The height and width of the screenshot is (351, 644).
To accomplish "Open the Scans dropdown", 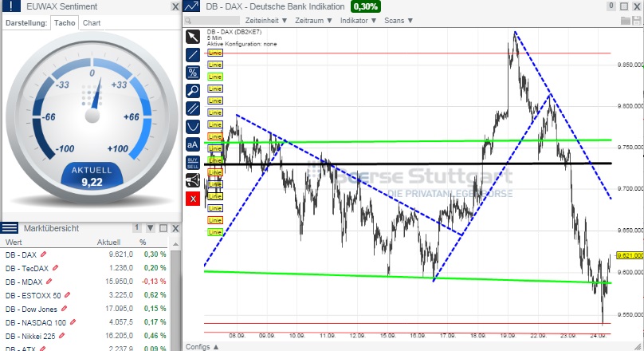I will 399,21.
